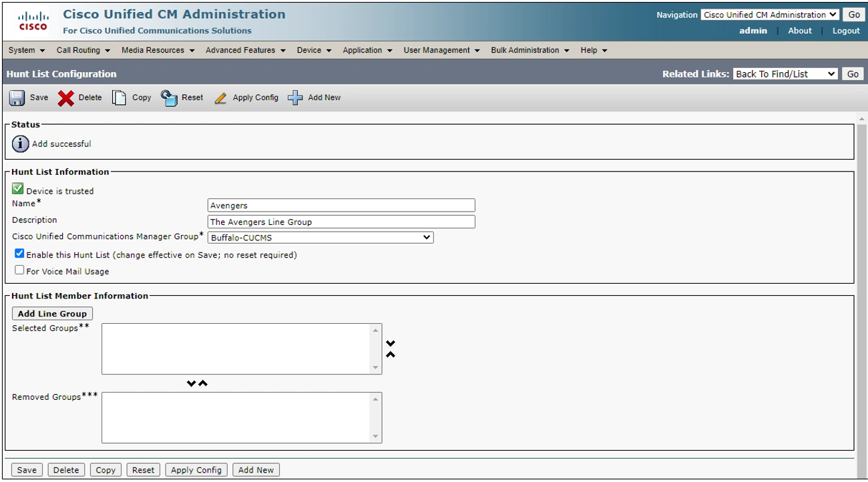Open the About link
Screen dimensions: 868x482
point(800,31)
